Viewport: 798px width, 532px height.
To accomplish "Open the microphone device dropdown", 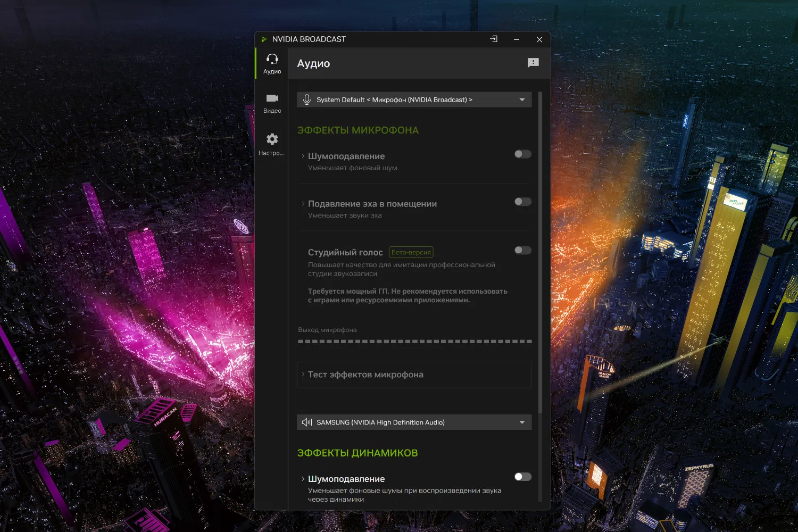I will (x=414, y=99).
